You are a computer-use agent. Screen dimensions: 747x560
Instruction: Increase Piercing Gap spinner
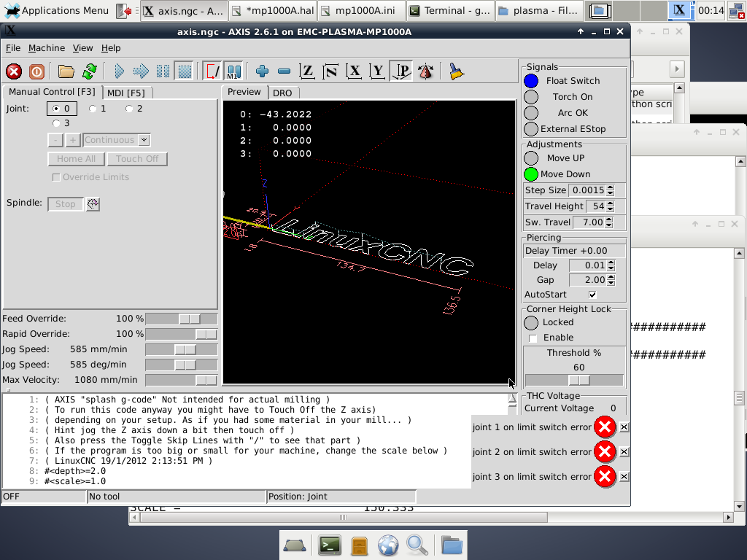click(611, 277)
